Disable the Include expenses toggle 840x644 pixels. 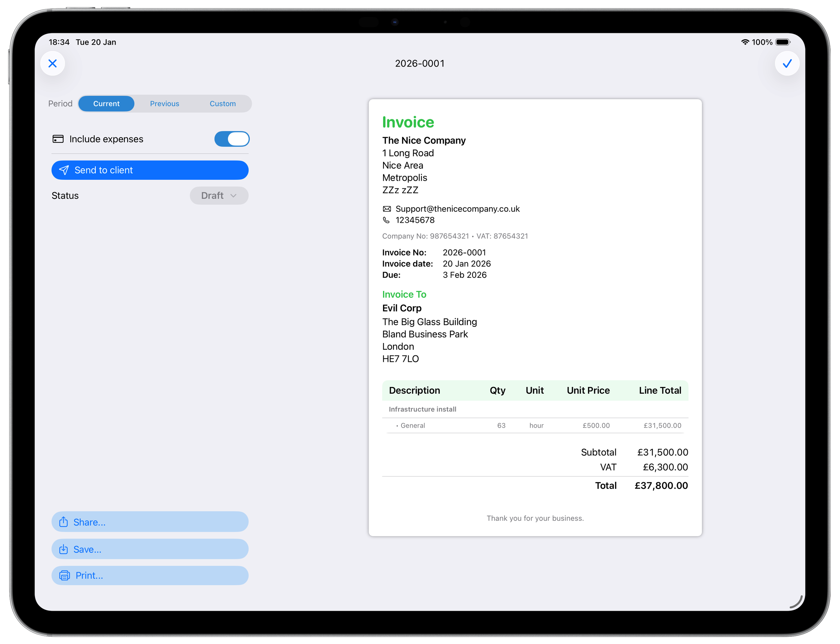[232, 139]
